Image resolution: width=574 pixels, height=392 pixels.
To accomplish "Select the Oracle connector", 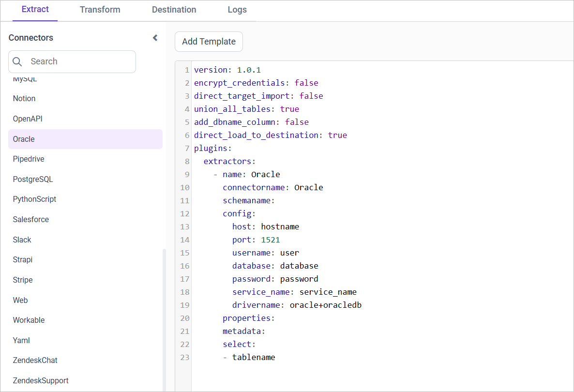I will click(24, 139).
